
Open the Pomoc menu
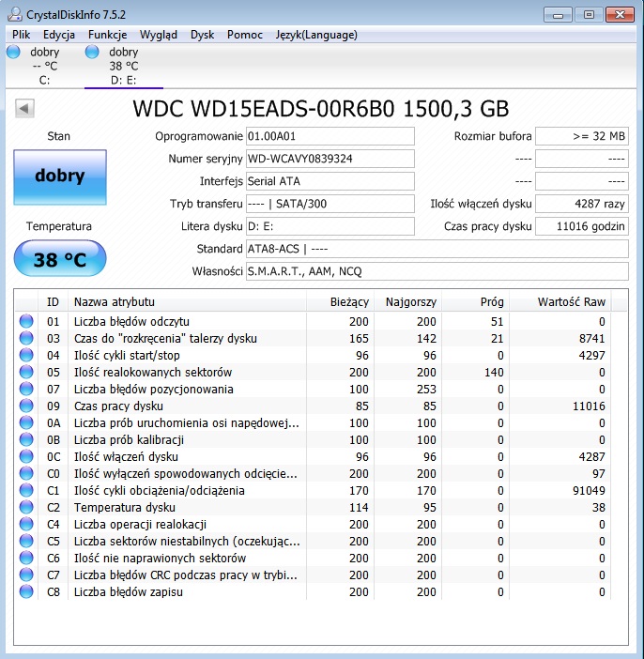pos(245,35)
